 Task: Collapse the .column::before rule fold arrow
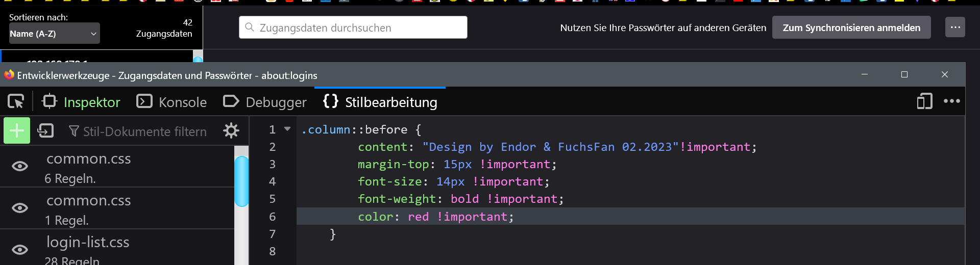click(287, 129)
